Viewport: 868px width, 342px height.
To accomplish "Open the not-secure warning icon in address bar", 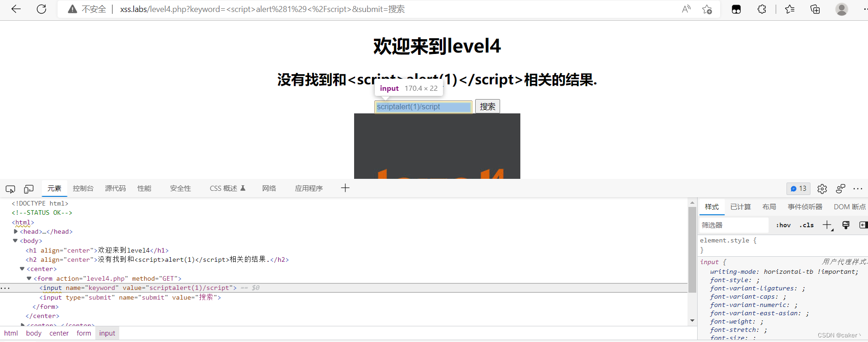I will click(72, 9).
